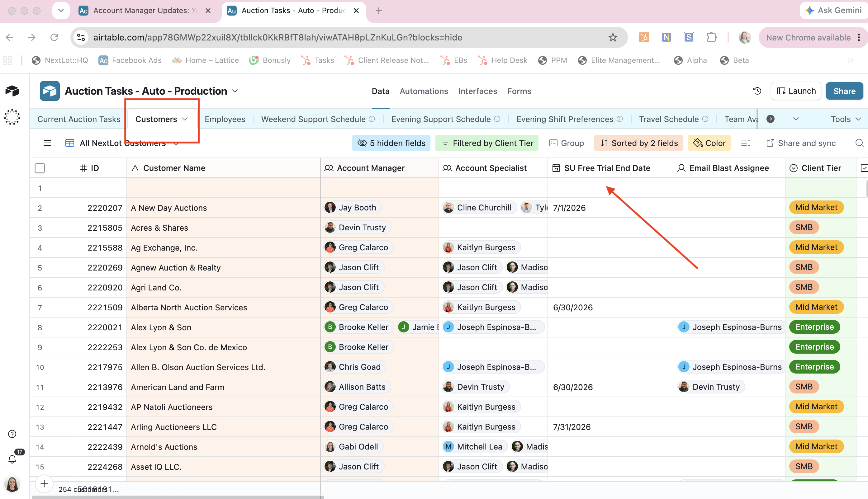Click the Launch button
The width and height of the screenshot is (868, 499).
click(796, 91)
